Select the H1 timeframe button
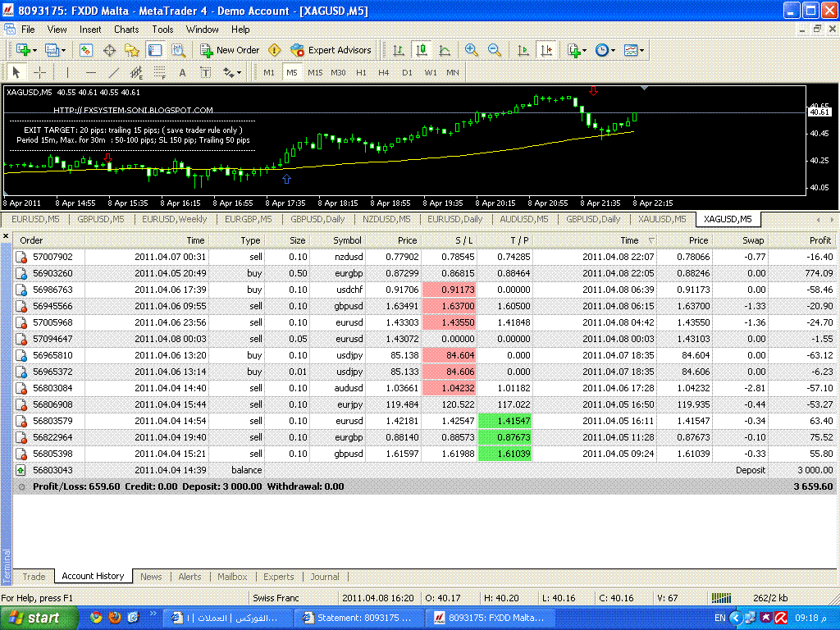Viewport: 840px width, 630px height. point(361,72)
